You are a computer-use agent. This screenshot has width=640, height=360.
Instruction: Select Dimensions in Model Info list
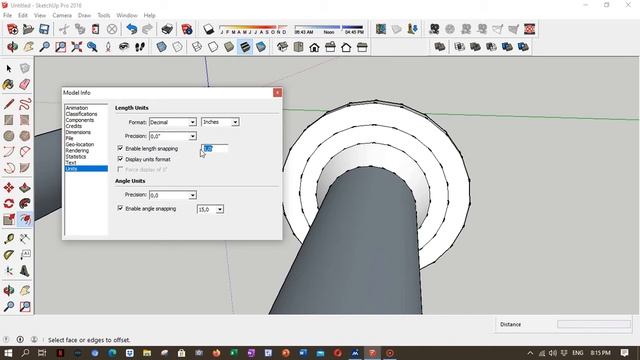(x=78, y=132)
